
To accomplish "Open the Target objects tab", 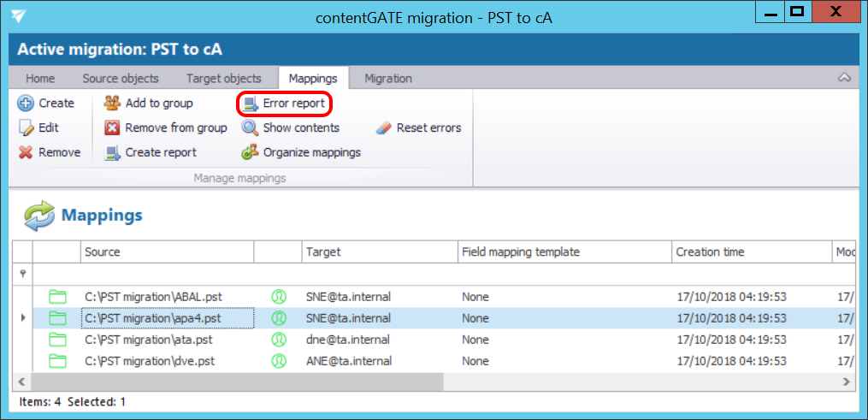I will click(223, 79).
